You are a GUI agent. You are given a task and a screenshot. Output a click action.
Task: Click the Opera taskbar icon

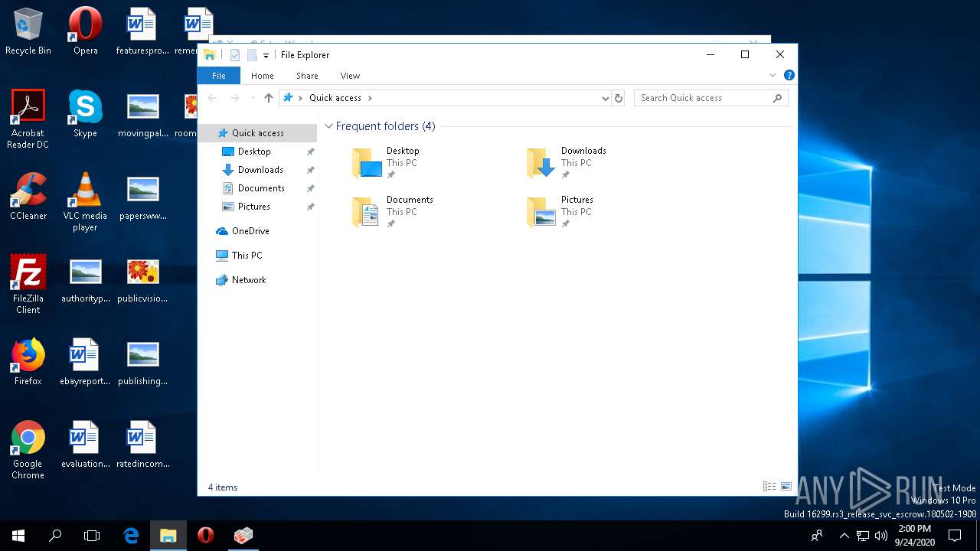click(x=205, y=536)
